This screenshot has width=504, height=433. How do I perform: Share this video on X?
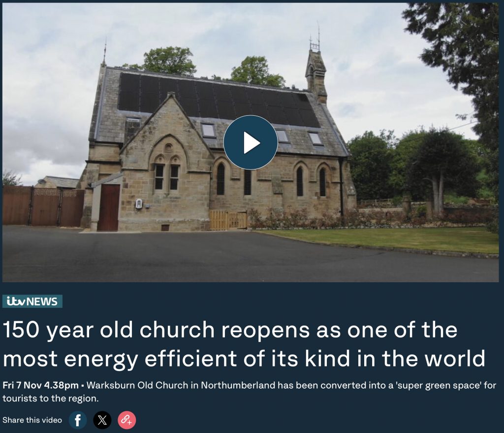[x=102, y=420]
